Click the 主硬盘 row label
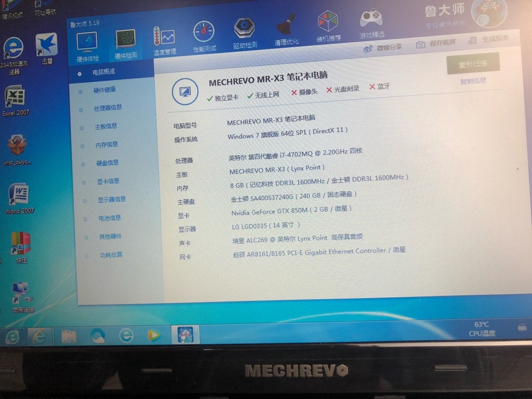The image size is (532, 399). click(x=186, y=202)
